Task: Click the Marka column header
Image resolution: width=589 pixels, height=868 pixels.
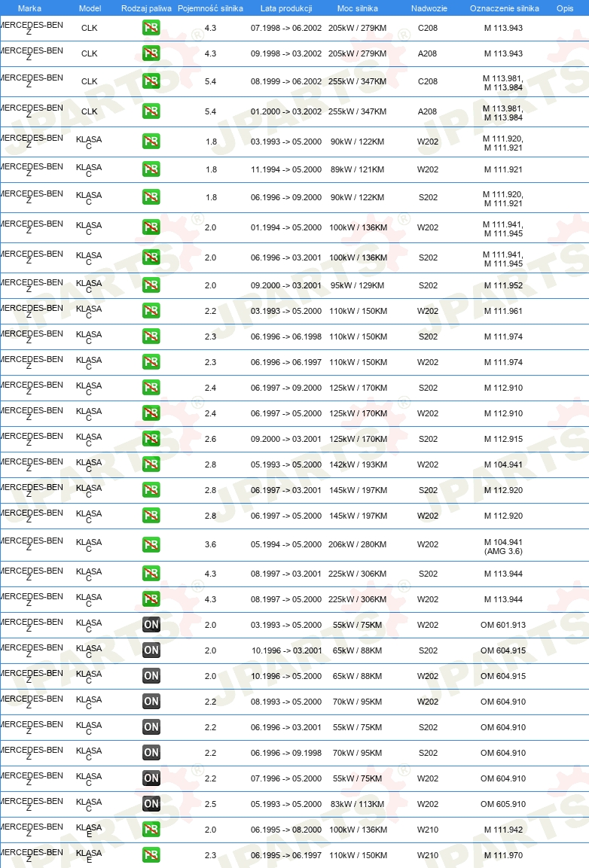Action: click(29, 8)
